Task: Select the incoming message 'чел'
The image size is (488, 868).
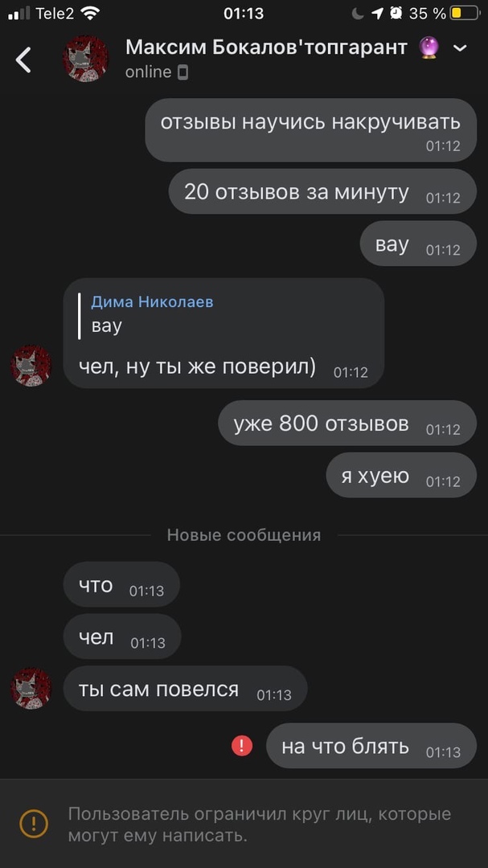Action: (x=122, y=637)
